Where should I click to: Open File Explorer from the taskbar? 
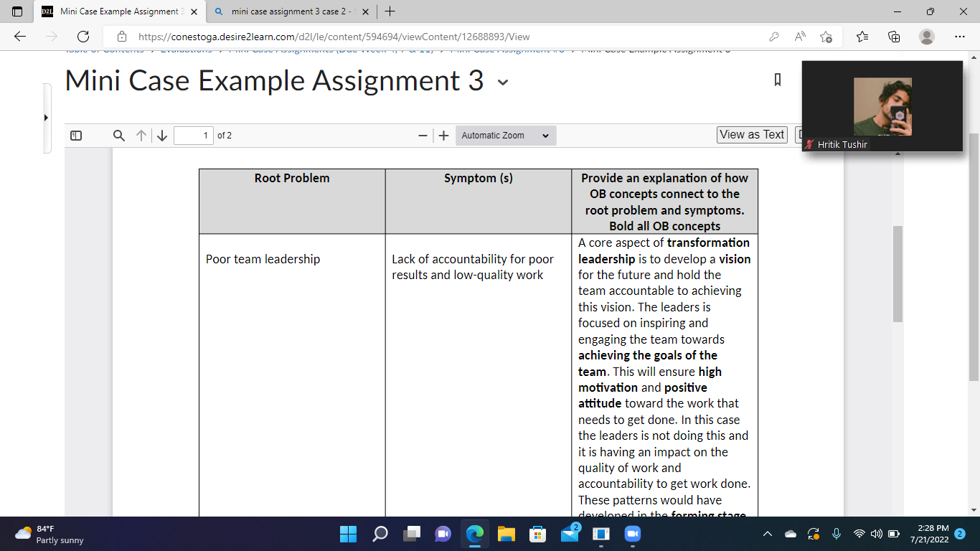pos(506,534)
